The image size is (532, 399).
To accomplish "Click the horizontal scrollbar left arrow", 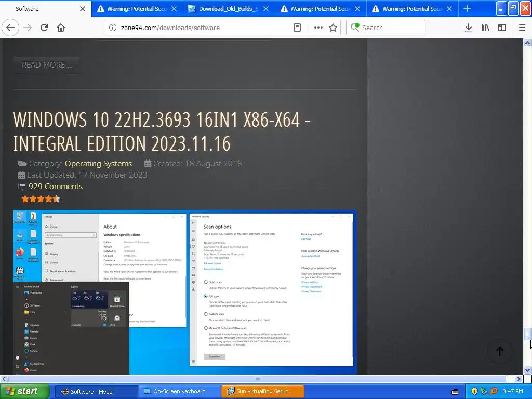I will (4, 379).
